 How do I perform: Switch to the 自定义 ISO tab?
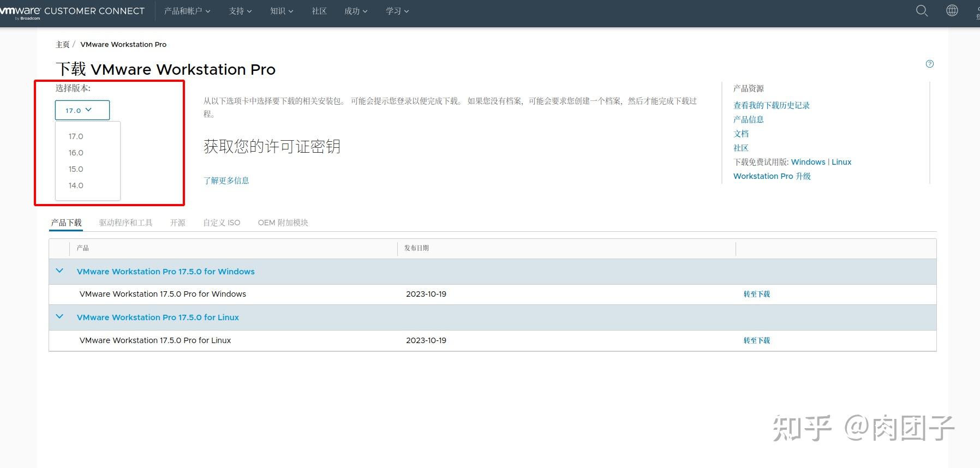click(222, 223)
